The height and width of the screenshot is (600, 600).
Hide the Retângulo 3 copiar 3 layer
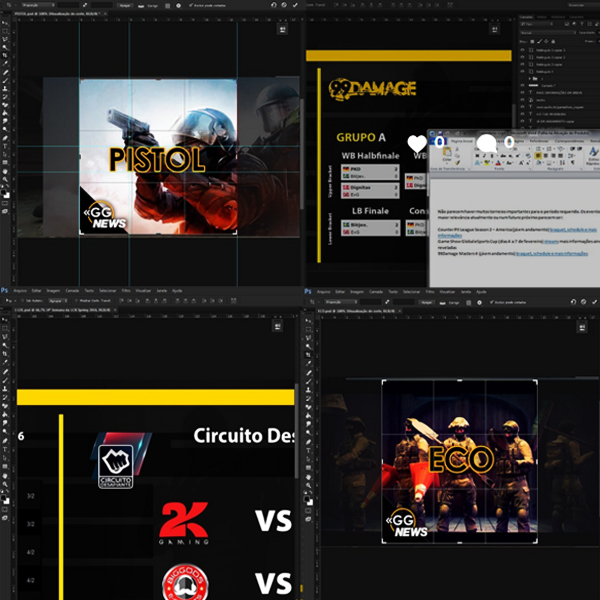(522, 50)
